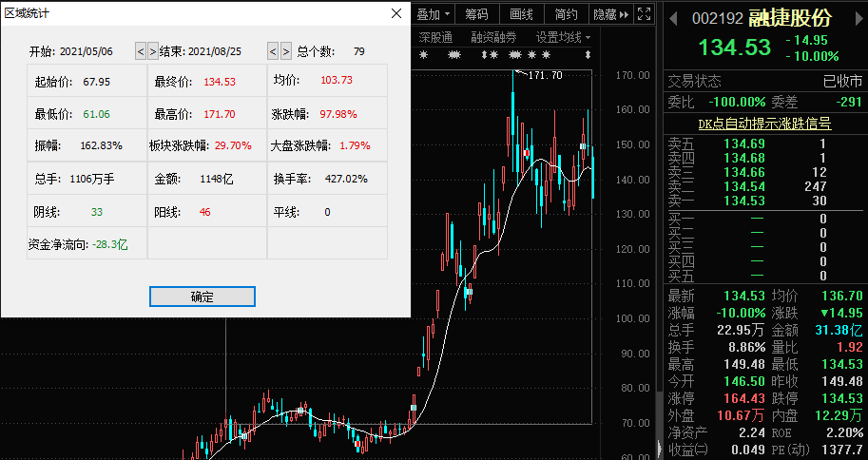Image resolution: width=868 pixels, height=460 pixels.
Task: Click 交易状态 value 已收市
Action: pos(843,82)
